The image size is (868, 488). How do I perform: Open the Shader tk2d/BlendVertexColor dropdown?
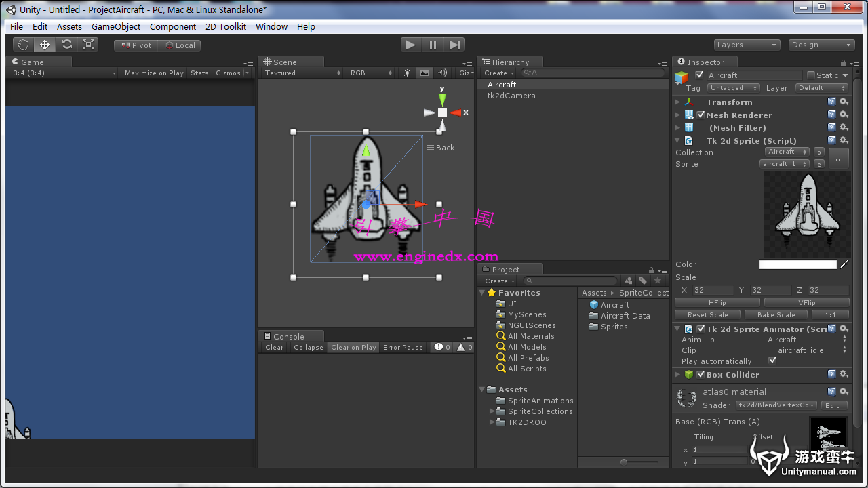[776, 405]
